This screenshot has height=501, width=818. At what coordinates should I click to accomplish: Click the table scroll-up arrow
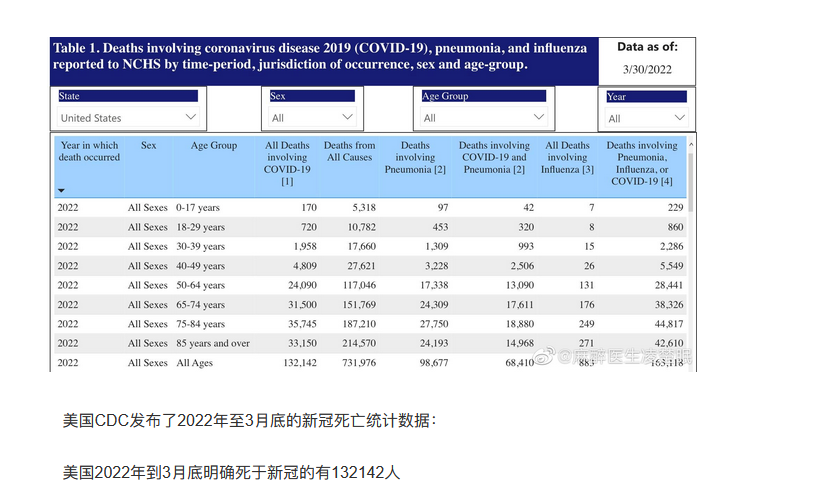click(689, 145)
